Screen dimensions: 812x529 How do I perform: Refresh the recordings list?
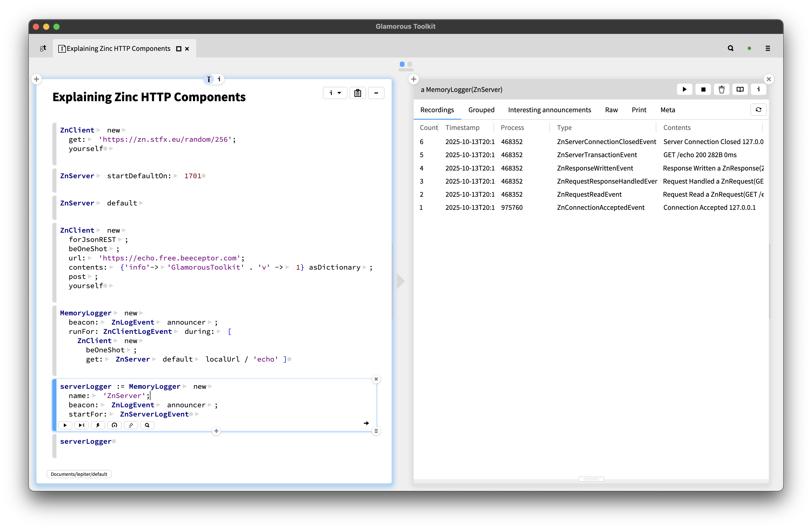pos(758,110)
